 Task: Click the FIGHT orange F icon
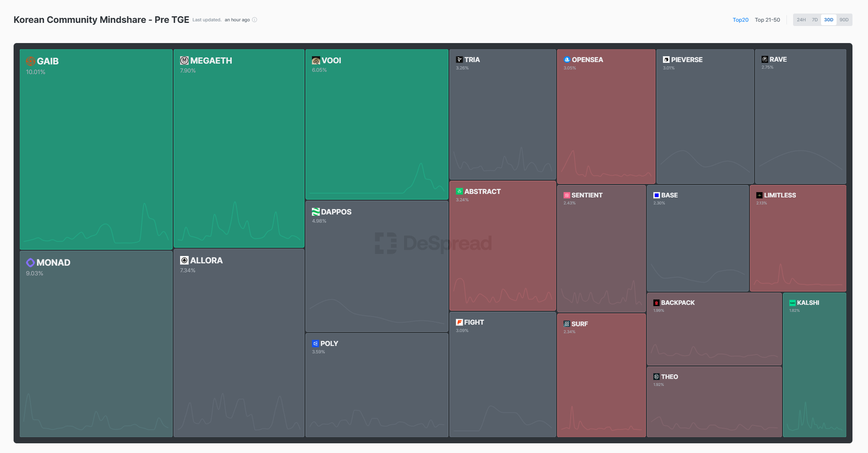coord(459,322)
